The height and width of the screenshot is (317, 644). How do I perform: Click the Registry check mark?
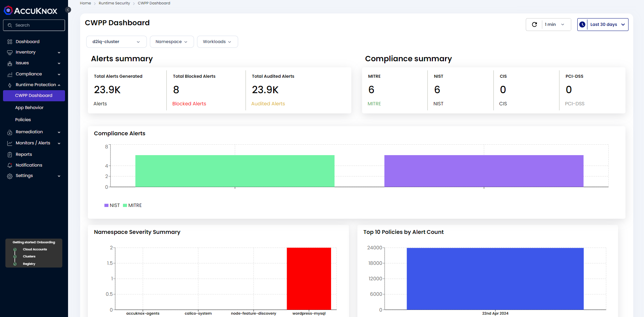(x=15, y=264)
